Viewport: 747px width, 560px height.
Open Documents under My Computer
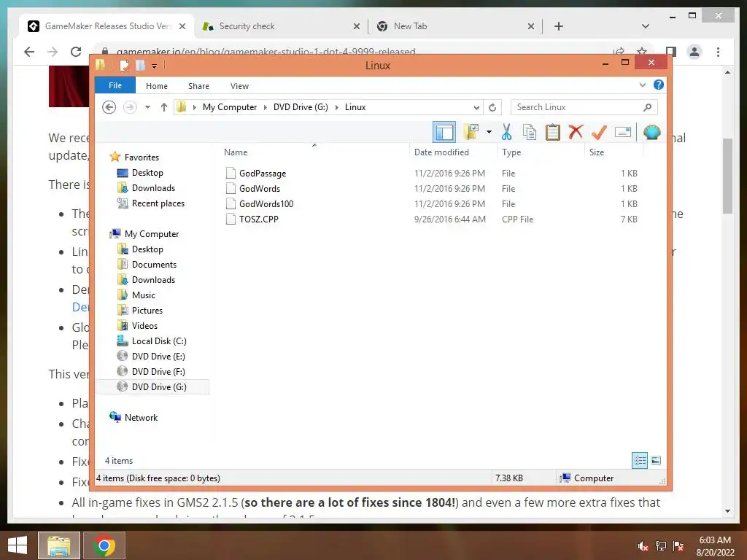pyautogui.click(x=154, y=264)
